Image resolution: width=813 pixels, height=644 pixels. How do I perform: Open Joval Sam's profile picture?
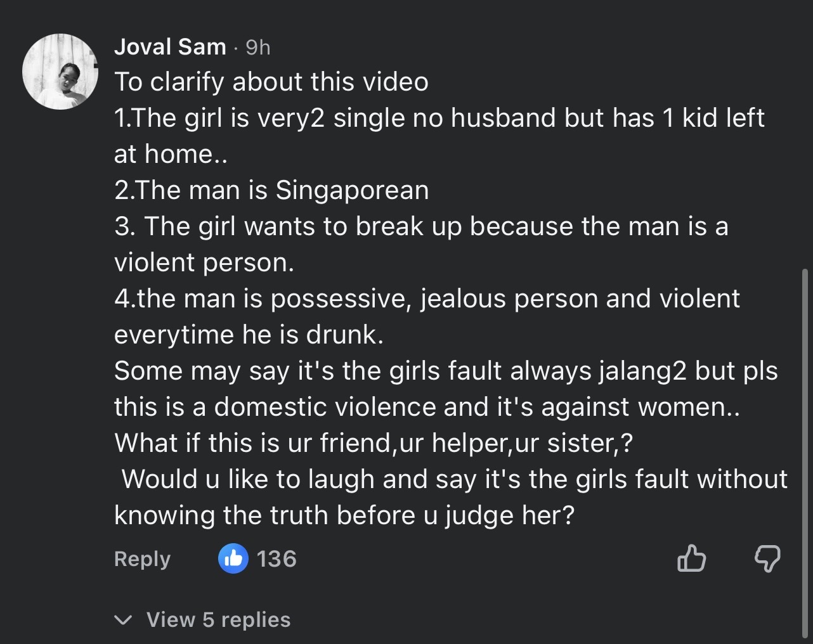tap(60, 71)
